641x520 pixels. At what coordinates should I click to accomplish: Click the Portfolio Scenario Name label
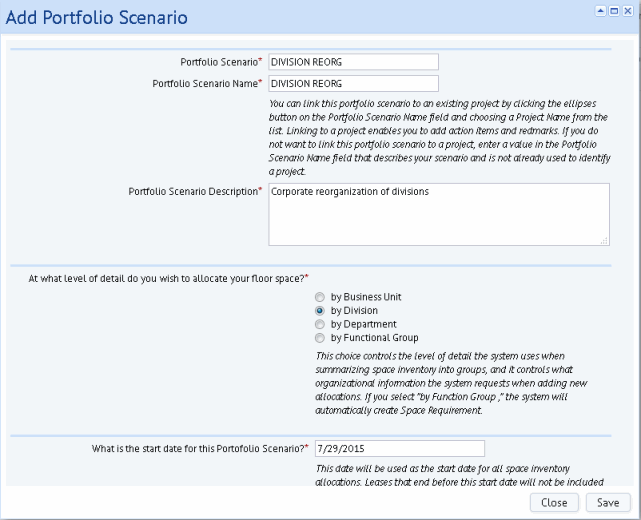point(204,84)
